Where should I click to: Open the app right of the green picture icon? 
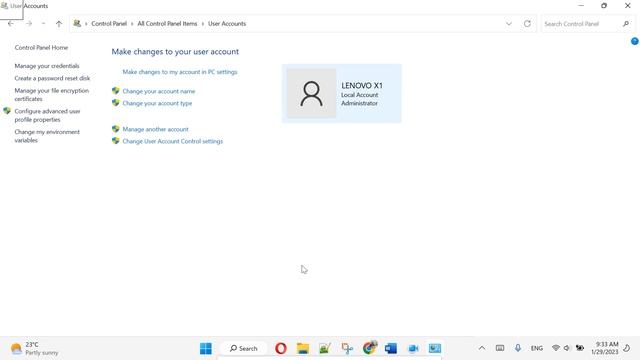pos(347,348)
